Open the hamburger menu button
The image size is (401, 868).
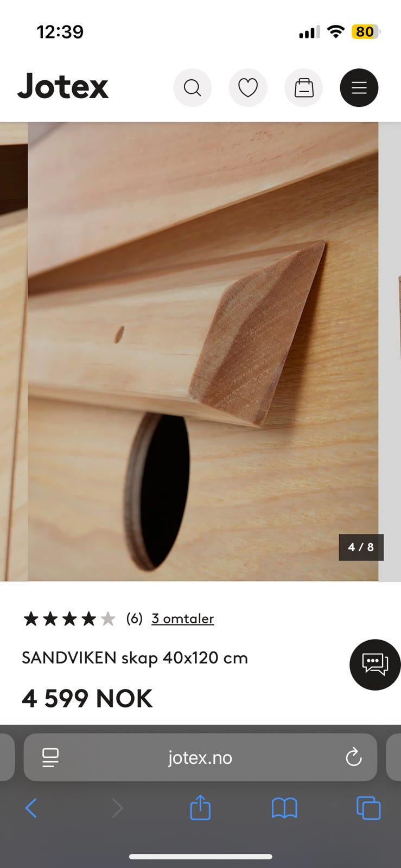point(359,87)
